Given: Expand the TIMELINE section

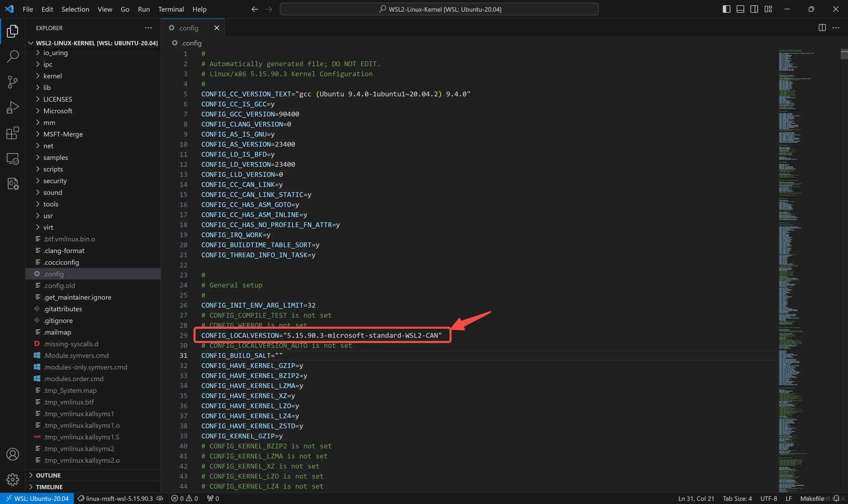Looking at the screenshot, I should coord(49,487).
